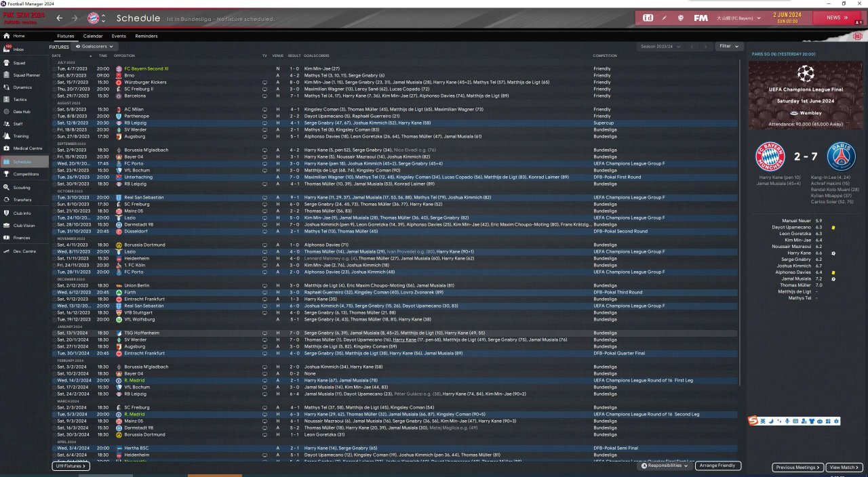
Task: Click the Result column header
Action: tap(294, 56)
